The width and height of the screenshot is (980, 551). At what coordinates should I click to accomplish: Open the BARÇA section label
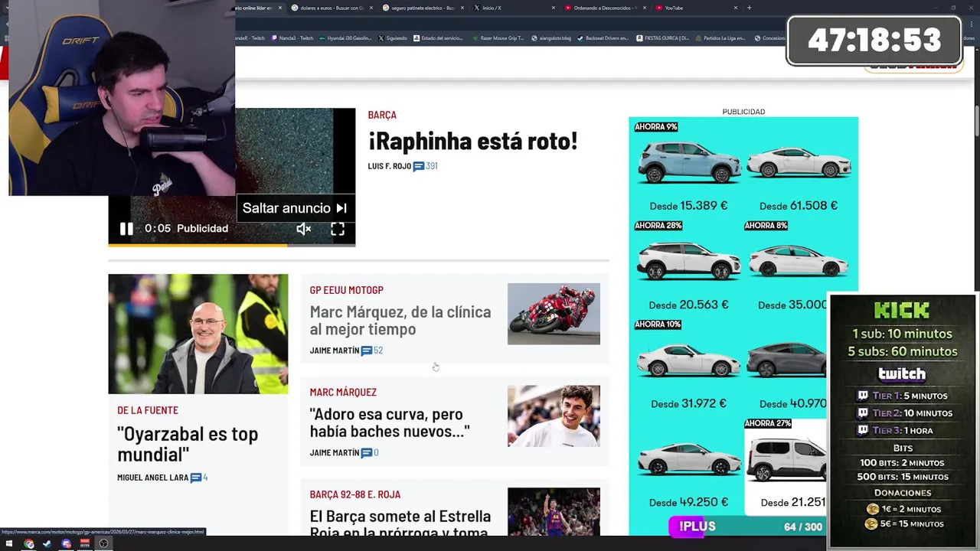pyautogui.click(x=382, y=115)
